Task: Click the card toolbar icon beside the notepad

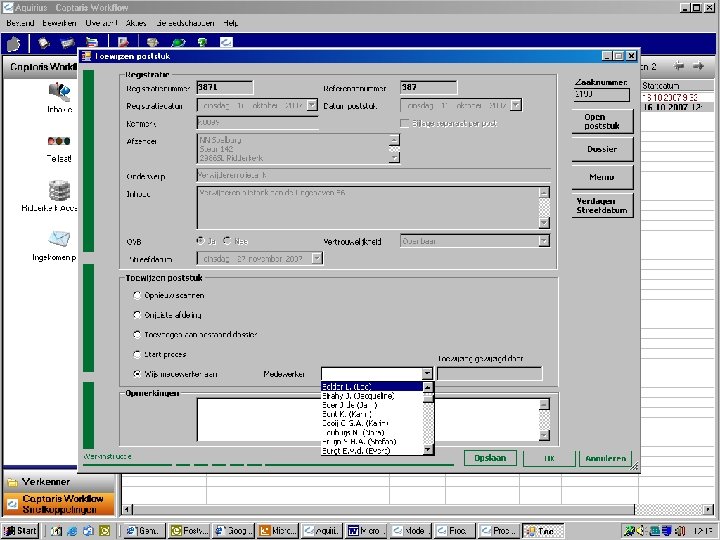Action: 68,43
